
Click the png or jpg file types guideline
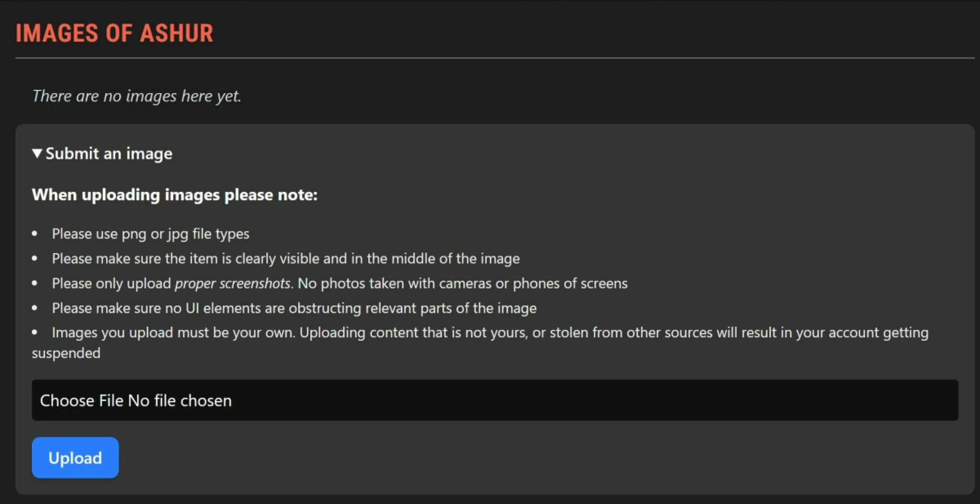click(151, 234)
